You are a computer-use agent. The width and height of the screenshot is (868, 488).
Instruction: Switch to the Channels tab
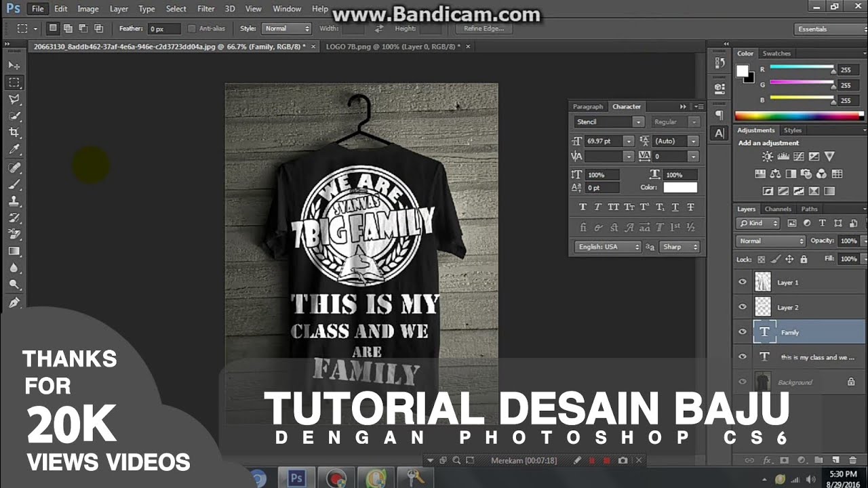click(778, 209)
